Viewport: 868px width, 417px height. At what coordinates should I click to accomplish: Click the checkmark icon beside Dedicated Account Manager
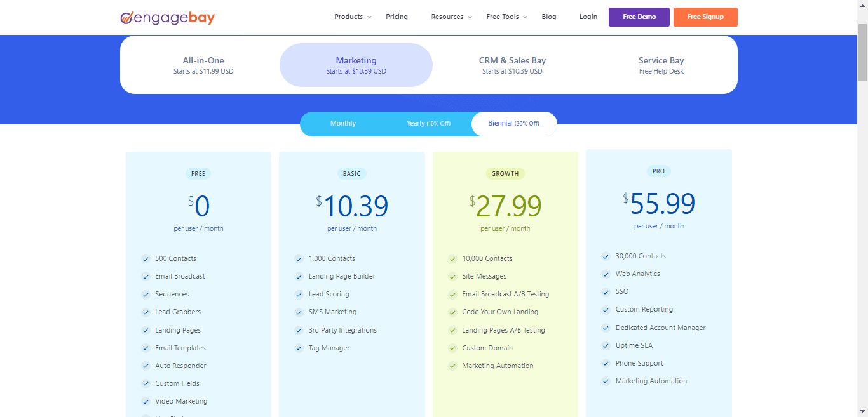(x=606, y=328)
